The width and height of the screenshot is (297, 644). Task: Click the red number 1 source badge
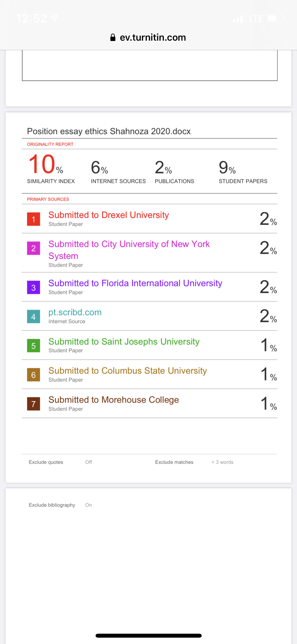click(34, 219)
